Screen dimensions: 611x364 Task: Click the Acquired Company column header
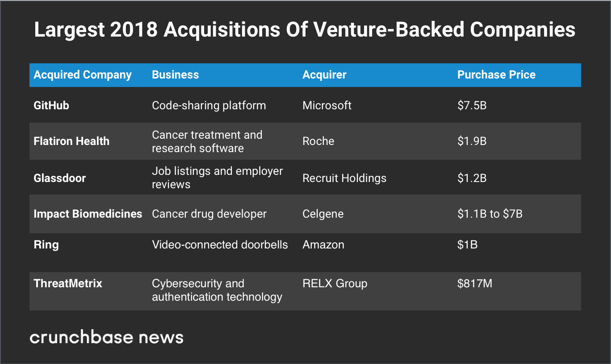(83, 75)
